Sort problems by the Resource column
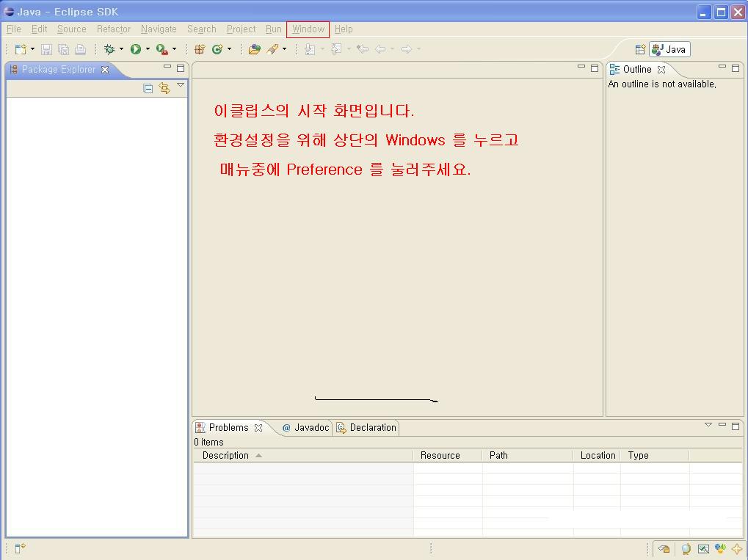 448,456
